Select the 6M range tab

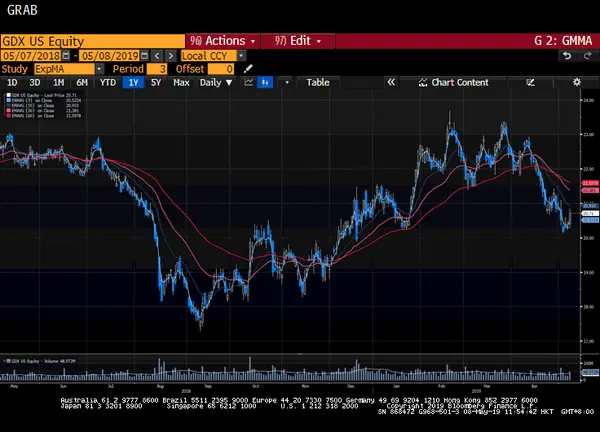pyautogui.click(x=82, y=82)
